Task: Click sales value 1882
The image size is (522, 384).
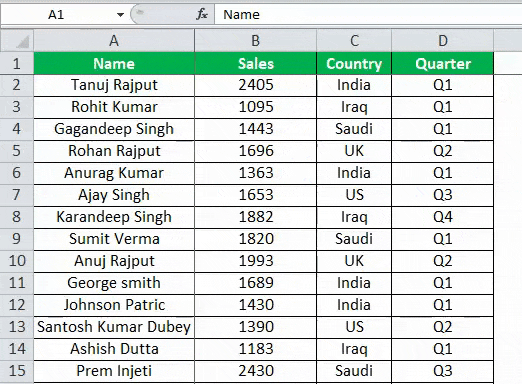Action: point(256,217)
